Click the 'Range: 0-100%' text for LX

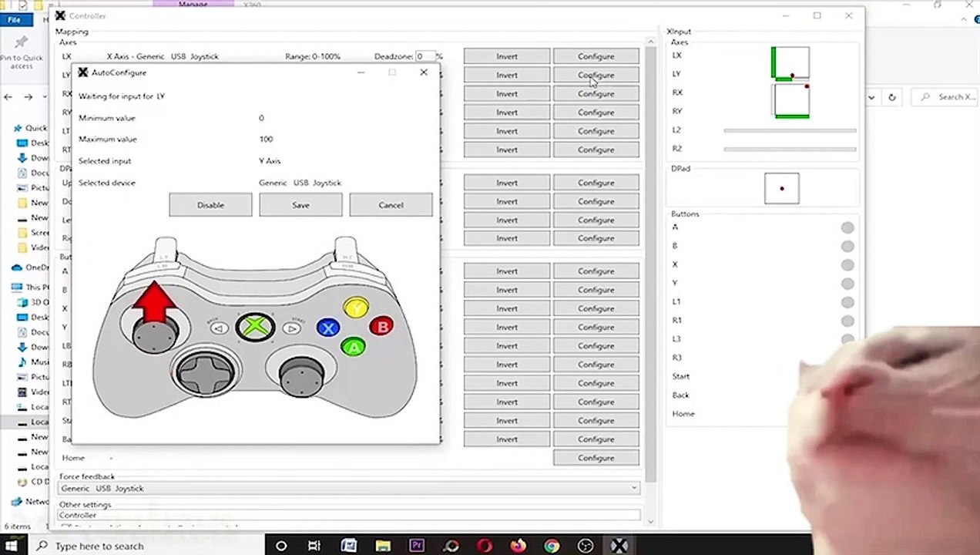tap(313, 56)
